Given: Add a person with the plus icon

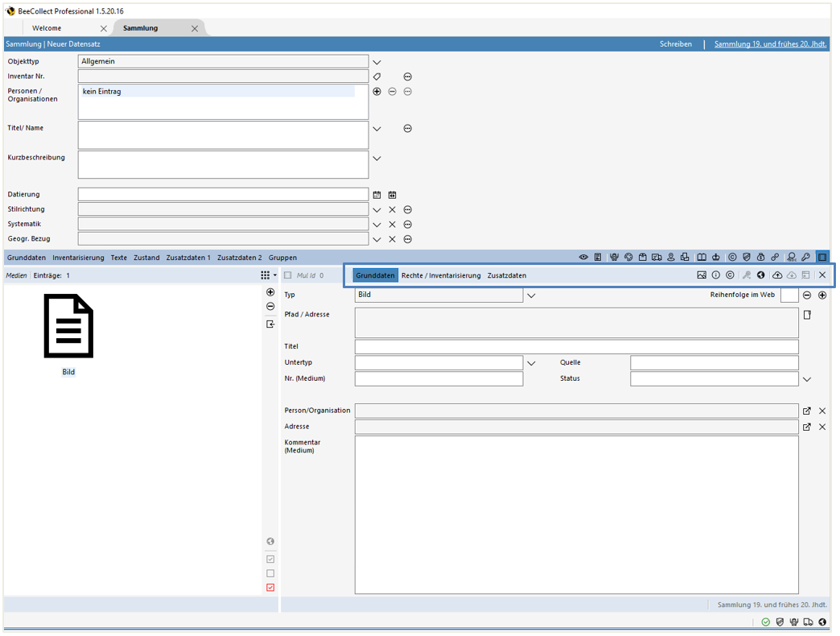Looking at the screenshot, I should coord(377,92).
